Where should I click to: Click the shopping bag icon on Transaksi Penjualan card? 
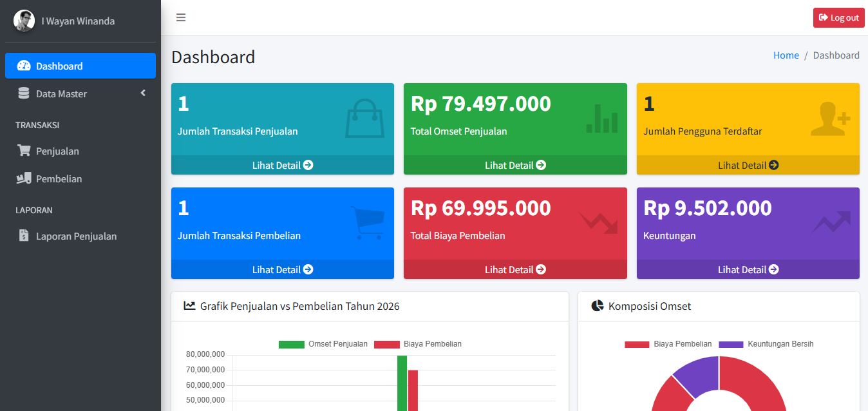pos(364,118)
